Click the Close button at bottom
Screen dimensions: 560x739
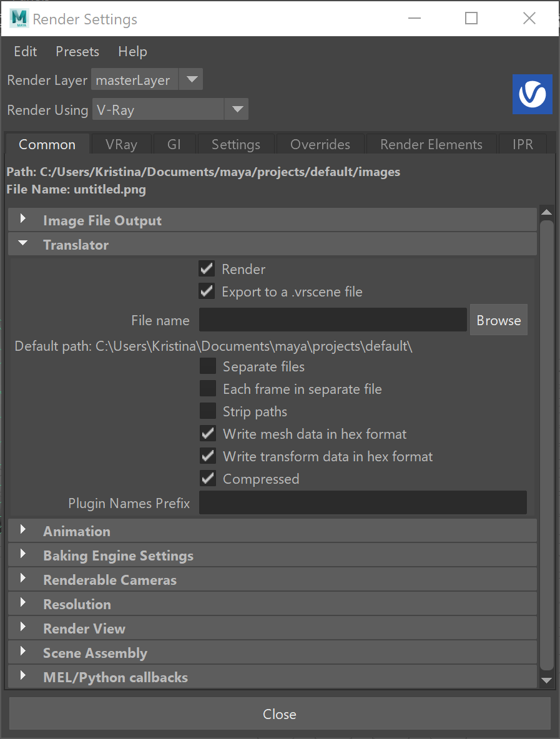click(x=280, y=713)
